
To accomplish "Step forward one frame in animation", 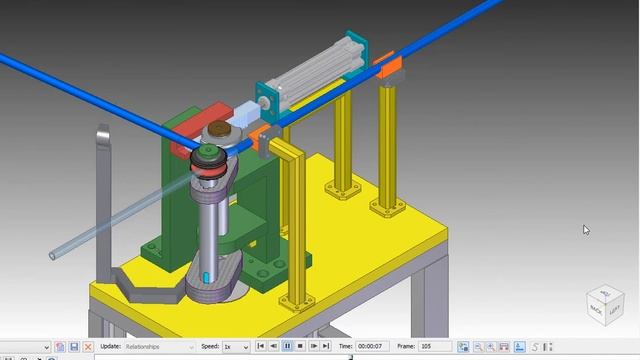I will [x=313, y=346].
